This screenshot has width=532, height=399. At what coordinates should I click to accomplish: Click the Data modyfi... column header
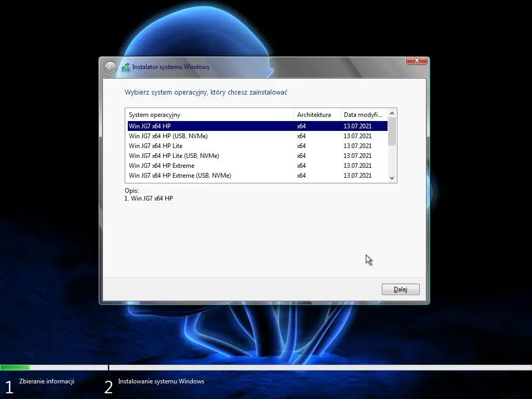pos(364,115)
